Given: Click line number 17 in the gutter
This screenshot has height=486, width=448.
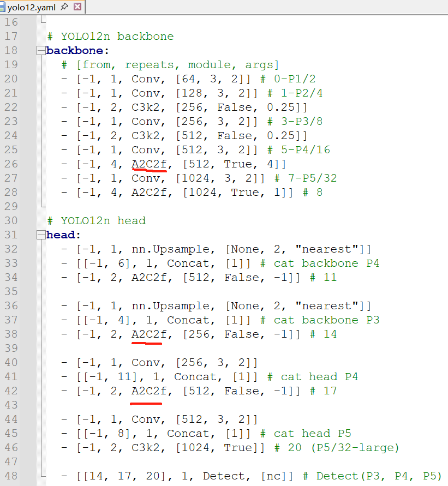Looking at the screenshot, I should click(11, 37).
